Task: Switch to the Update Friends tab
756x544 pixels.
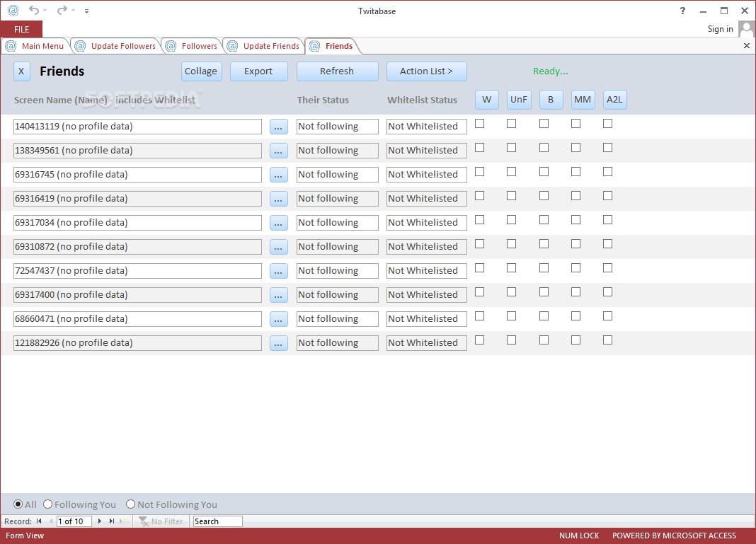Action: pos(264,46)
